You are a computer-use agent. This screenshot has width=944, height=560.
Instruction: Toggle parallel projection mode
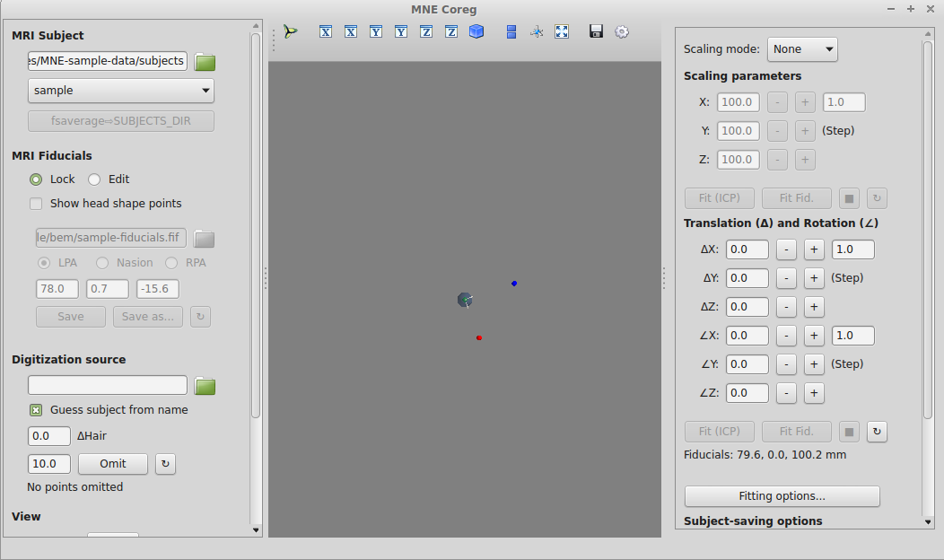[511, 31]
